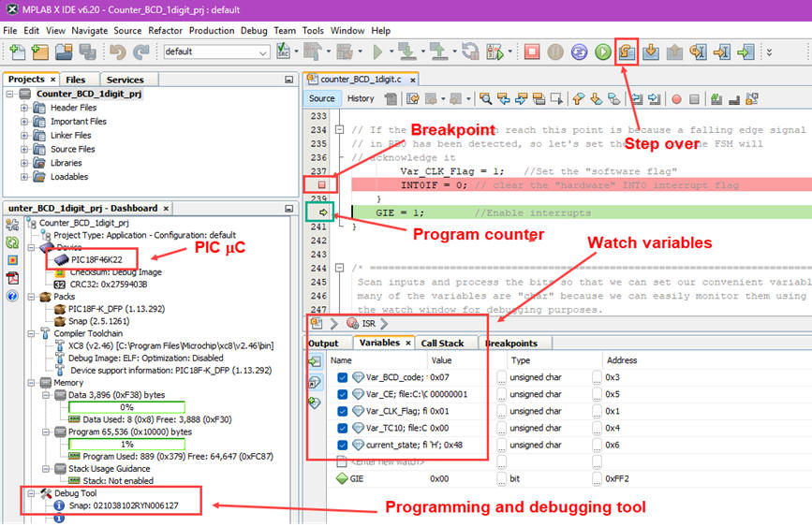
Task: Minimize the Projects panel
Action: tap(289, 80)
